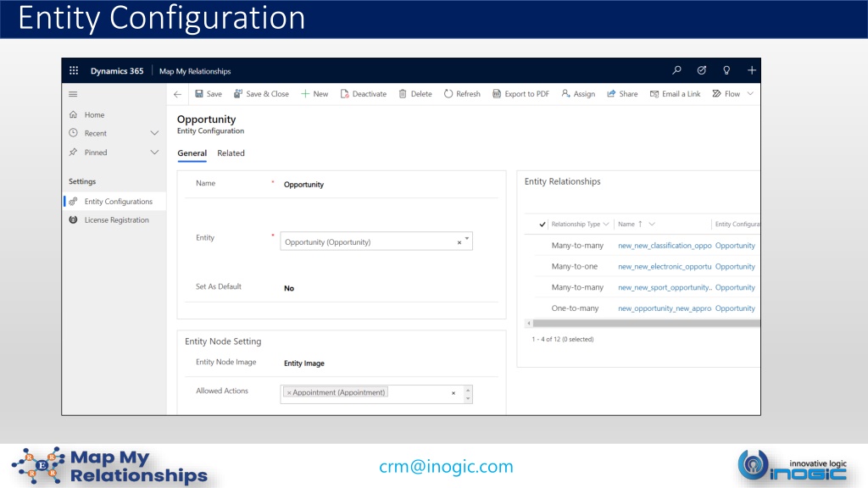Clear all Allowed Actions selections
This screenshot has width=868, height=488.
point(453,393)
